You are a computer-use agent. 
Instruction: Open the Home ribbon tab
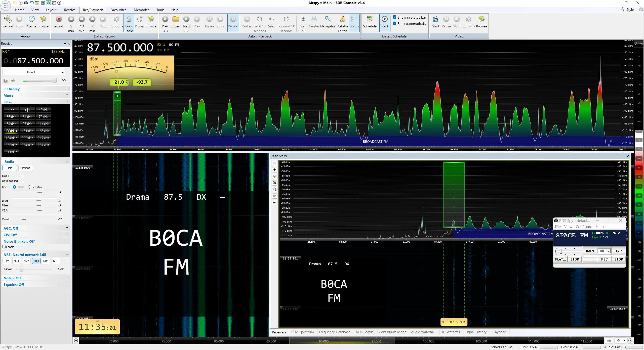20,10
